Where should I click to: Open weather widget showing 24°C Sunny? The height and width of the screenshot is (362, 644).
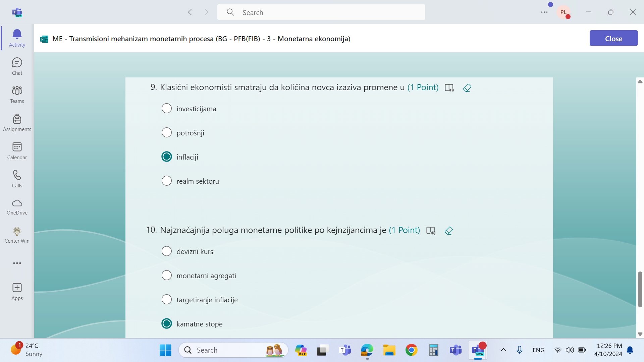pyautogui.click(x=27, y=350)
